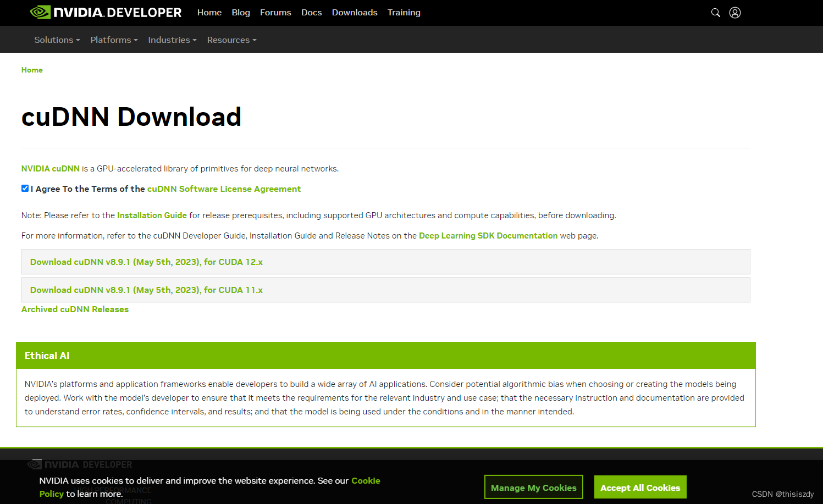This screenshot has width=823, height=504.
Task: Open the Downloads menu item
Action: pyautogui.click(x=355, y=12)
